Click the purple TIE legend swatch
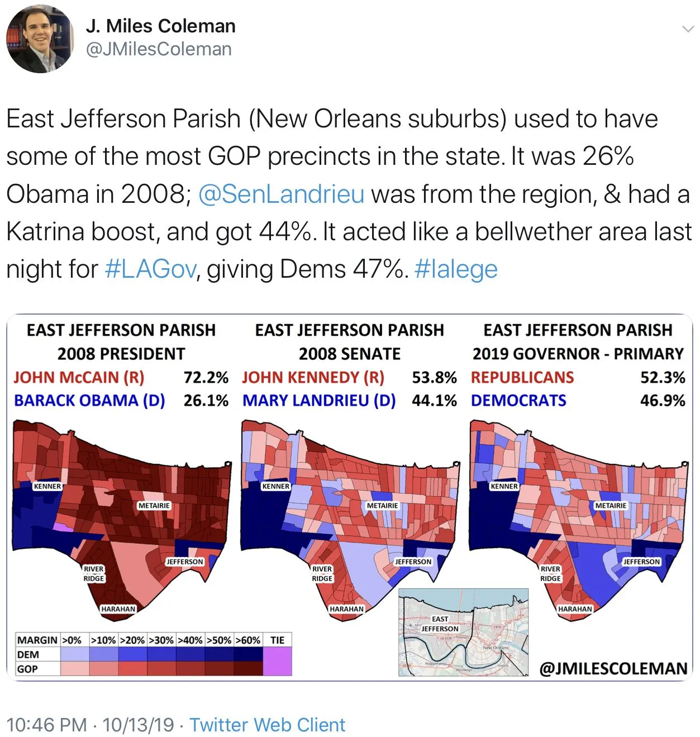Viewport: 700px width, 737px height. 277,662
